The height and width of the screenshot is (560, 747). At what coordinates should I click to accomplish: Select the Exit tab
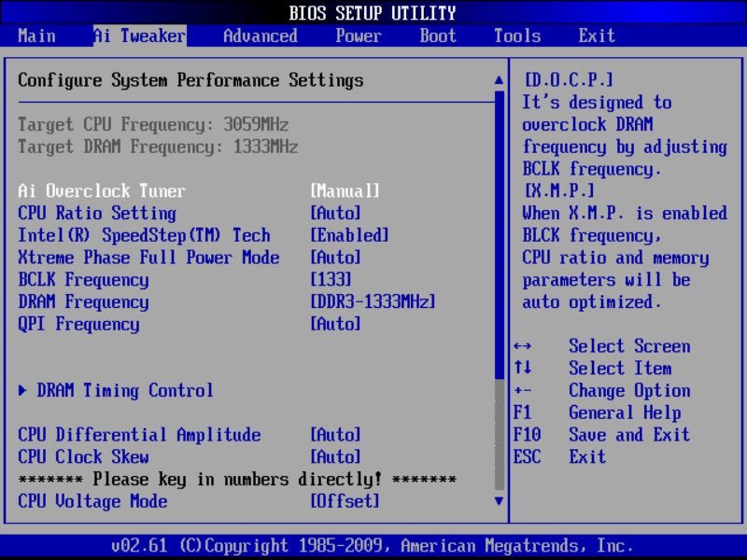[x=597, y=35]
